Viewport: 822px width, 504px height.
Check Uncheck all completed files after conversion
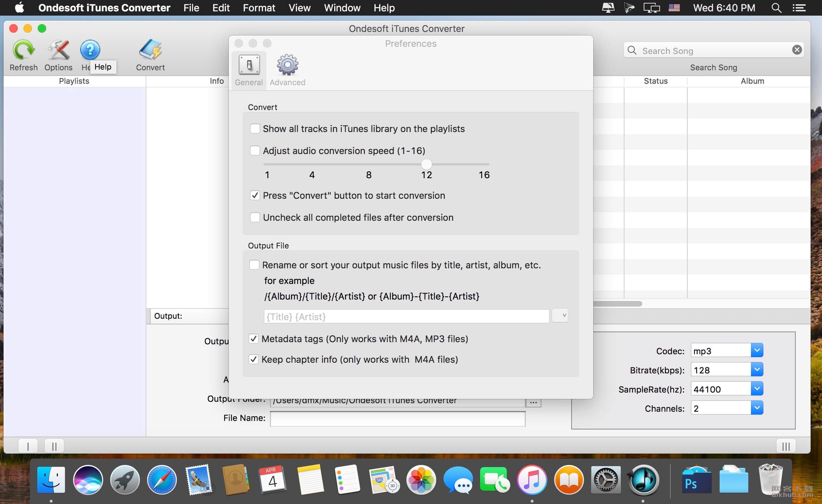click(255, 217)
